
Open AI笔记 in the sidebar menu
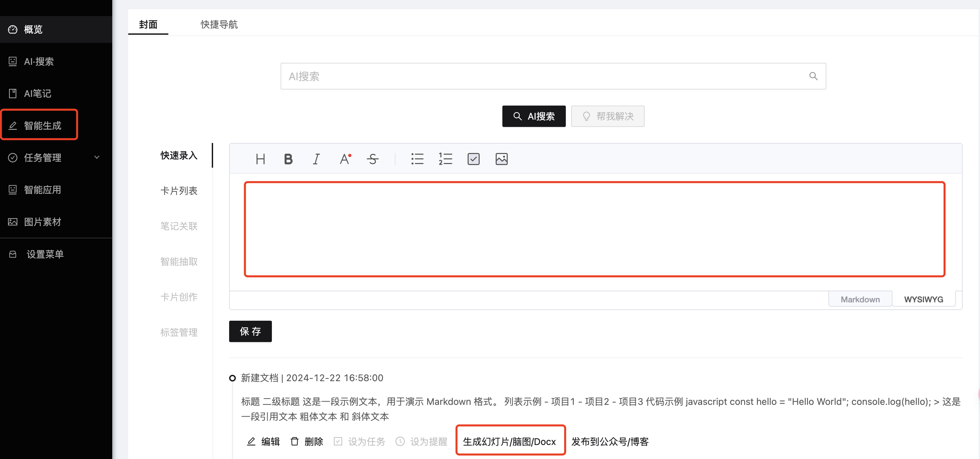pyautogui.click(x=56, y=93)
